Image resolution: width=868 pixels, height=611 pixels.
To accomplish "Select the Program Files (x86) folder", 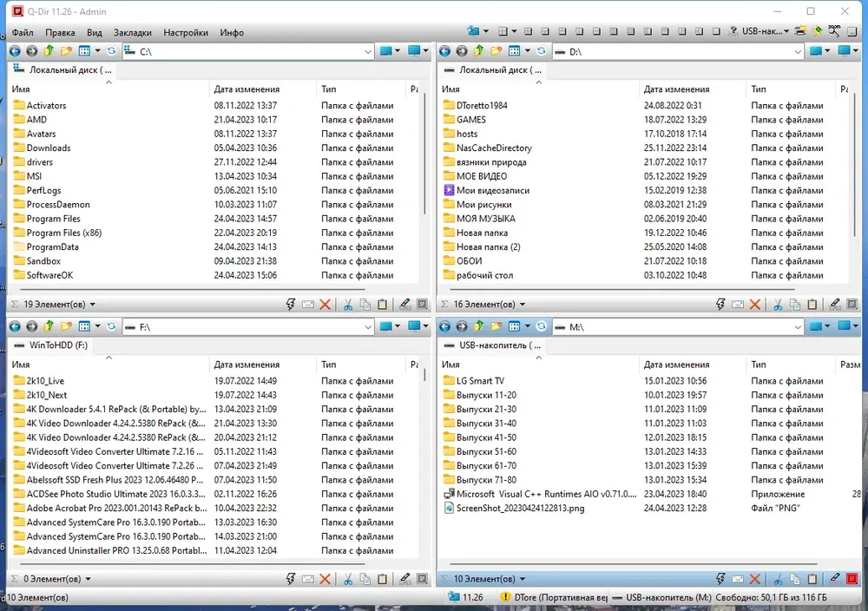I will coord(57,233).
